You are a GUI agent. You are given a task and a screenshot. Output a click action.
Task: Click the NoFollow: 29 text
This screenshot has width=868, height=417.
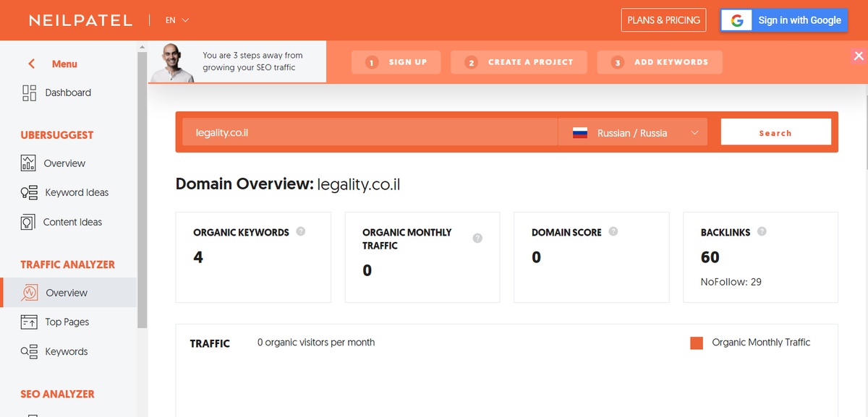[x=731, y=282]
